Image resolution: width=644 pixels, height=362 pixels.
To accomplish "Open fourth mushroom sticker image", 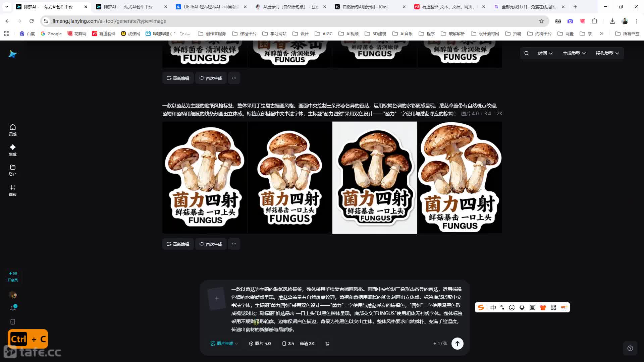I will pos(460,178).
